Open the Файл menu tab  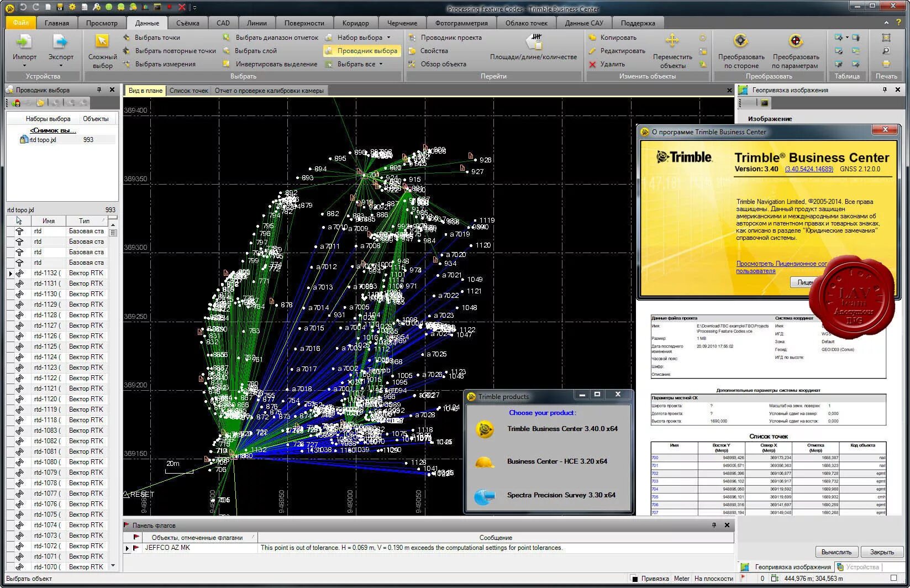(21, 23)
